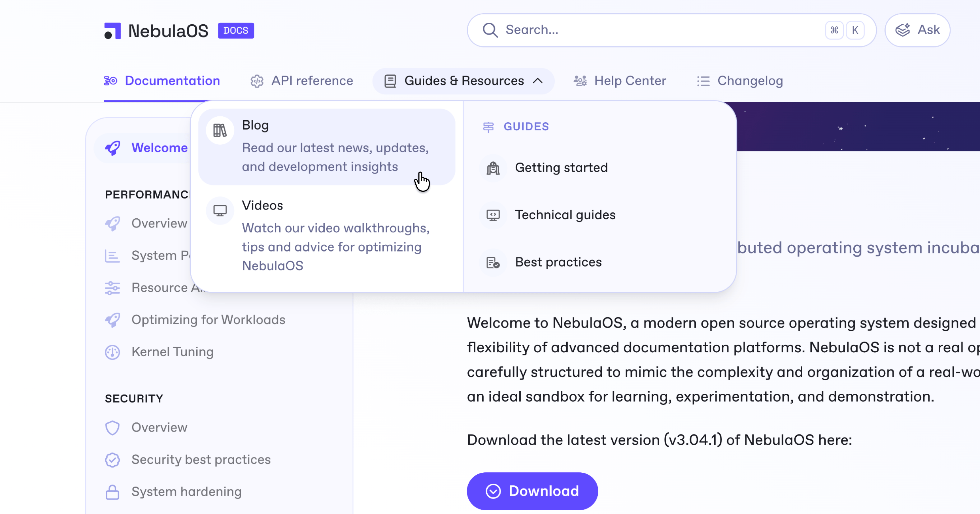
Task: Open the Ask assistant panel
Action: click(917, 30)
